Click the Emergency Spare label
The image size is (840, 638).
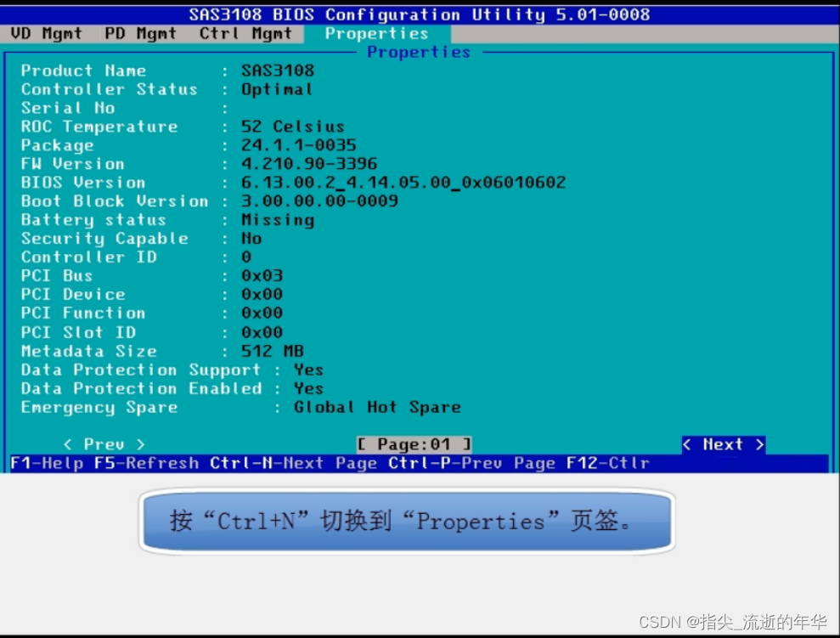[x=99, y=407]
